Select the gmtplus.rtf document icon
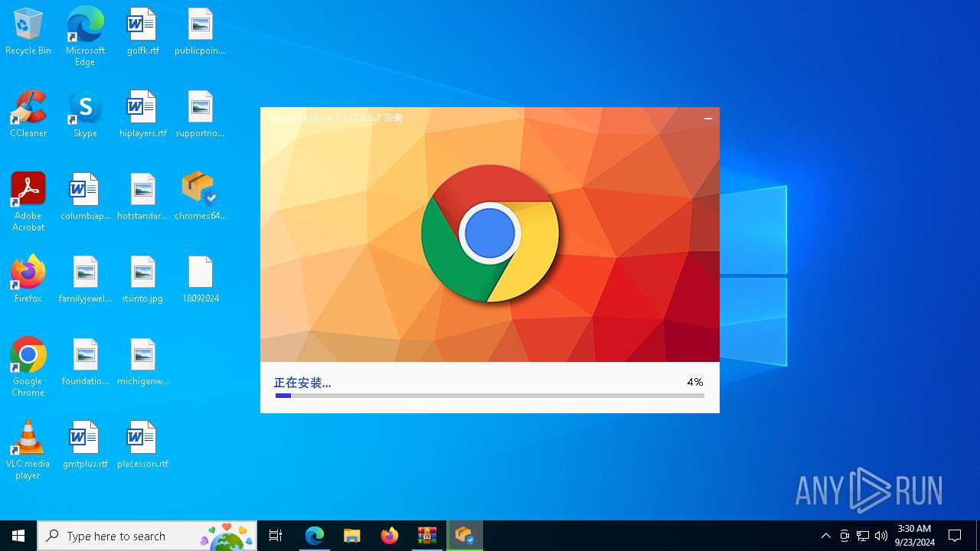The width and height of the screenshot is (980, 551). point(85,445)
